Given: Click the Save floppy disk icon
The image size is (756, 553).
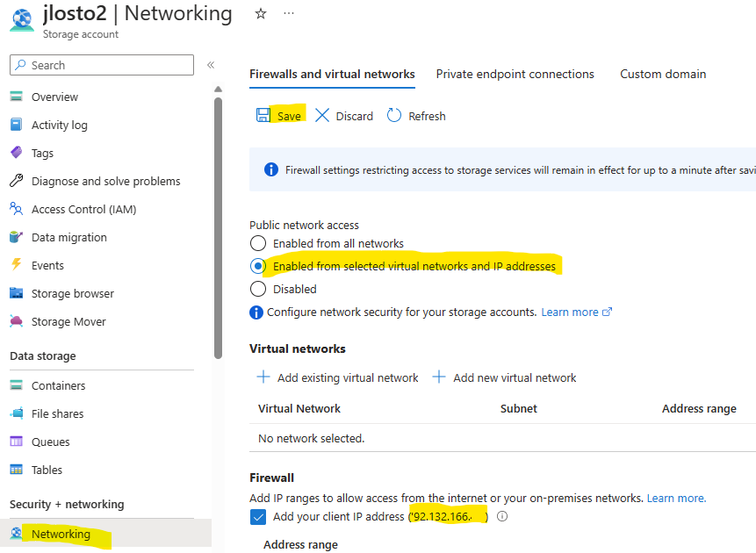Looking at the screenshot, I should 263,115.
